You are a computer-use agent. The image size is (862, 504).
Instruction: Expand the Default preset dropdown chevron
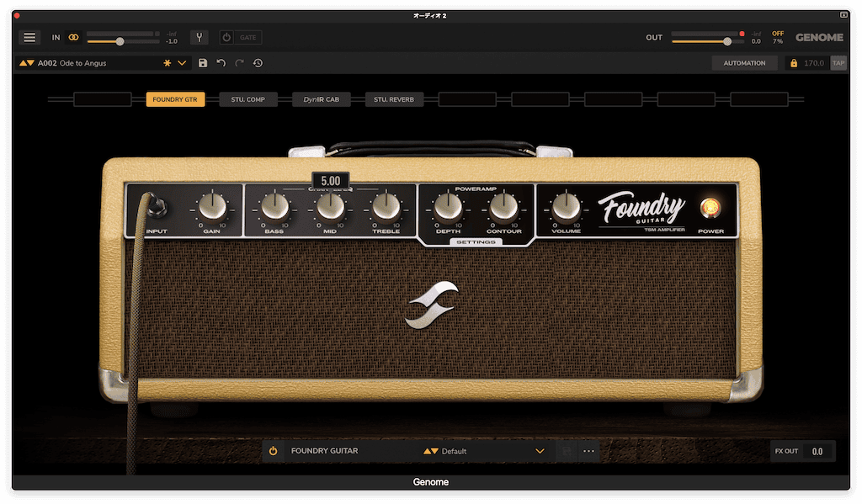coord(540,451)
